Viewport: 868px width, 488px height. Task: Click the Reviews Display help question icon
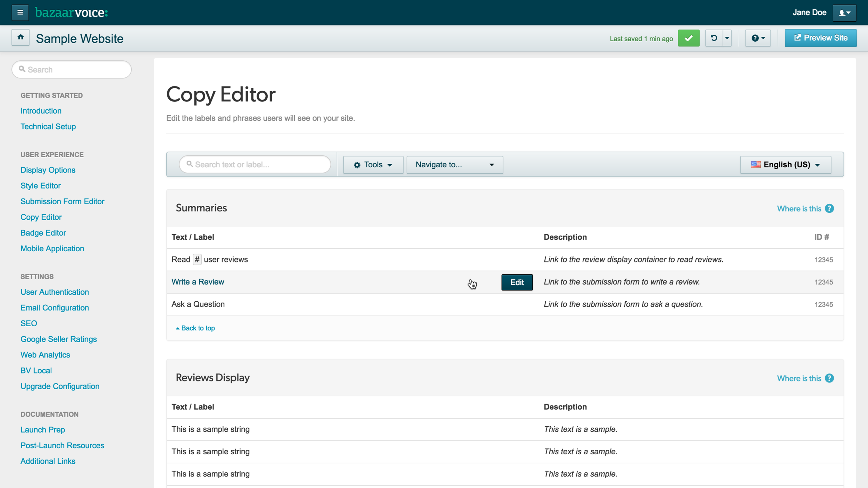point(829,378)
